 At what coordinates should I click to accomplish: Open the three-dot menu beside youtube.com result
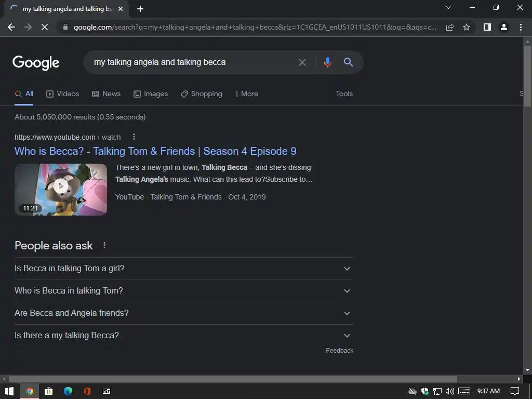134,137
